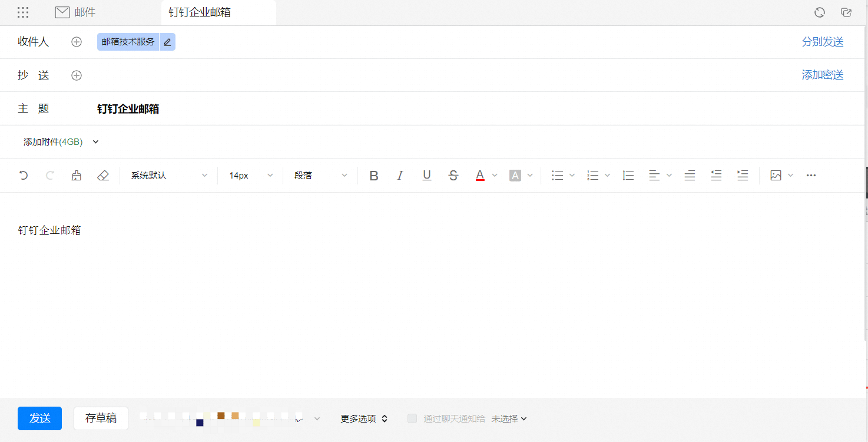
Task: Expand the text alignment options arrow
Action: 669,175
